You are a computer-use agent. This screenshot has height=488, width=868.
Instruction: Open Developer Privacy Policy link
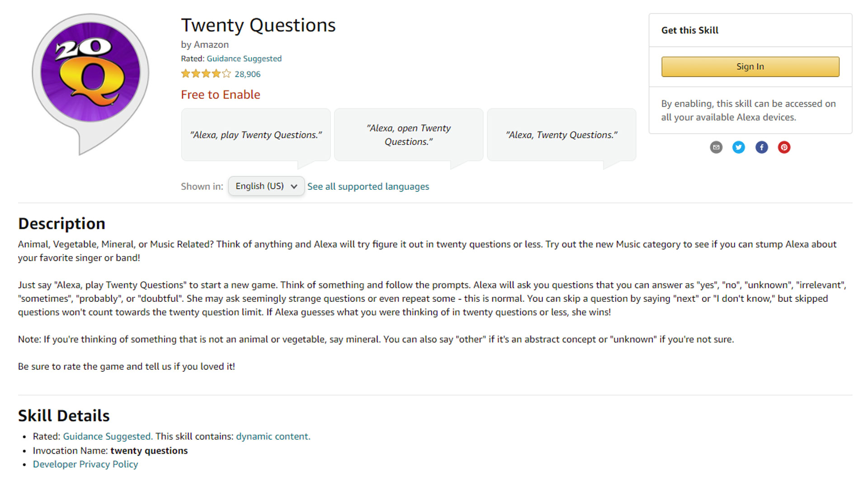click(x=85, y=465)
